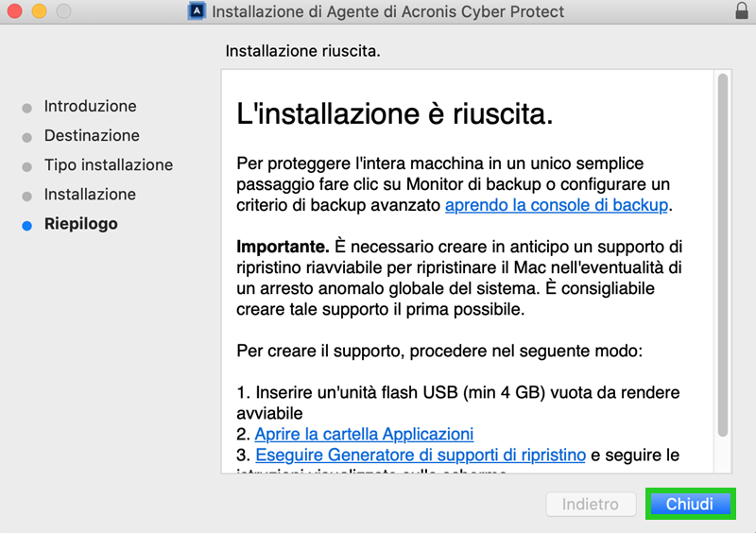756x533 pixels.
Task: Launch Eseguire Generatore di supporti di ripristino link
Action: (x=421, y=455)
